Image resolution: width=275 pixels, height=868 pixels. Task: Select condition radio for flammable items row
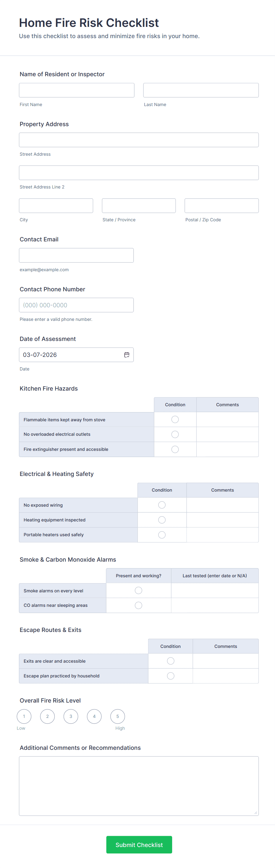click(175, 420)
